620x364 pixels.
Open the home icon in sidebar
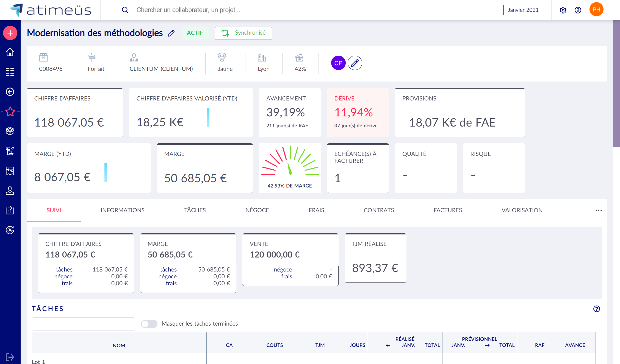10,52
